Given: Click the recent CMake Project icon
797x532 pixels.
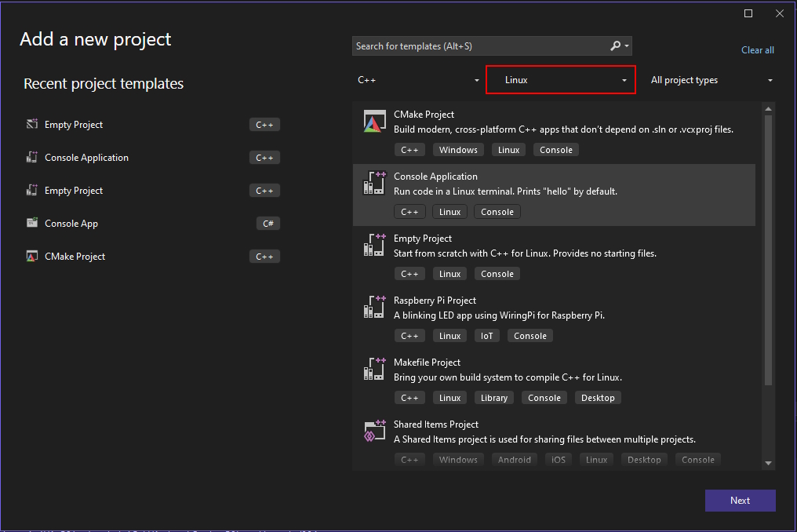Looking at the screenshot, I should pos(32,257).
